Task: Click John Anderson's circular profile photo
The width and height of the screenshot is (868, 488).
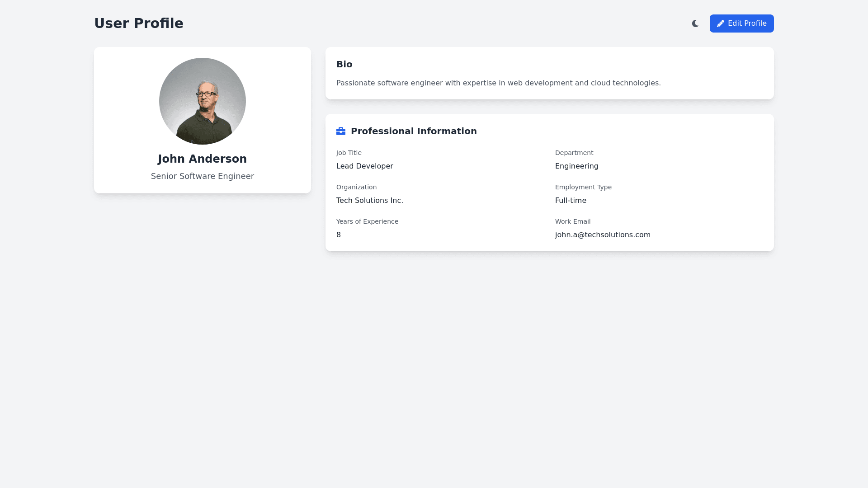Action: 202,101
